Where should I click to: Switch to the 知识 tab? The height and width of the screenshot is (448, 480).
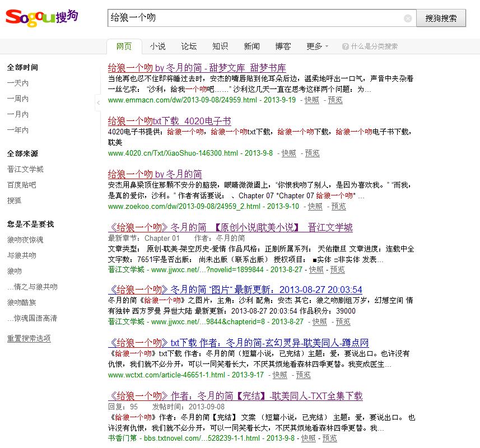pos(220,46)
